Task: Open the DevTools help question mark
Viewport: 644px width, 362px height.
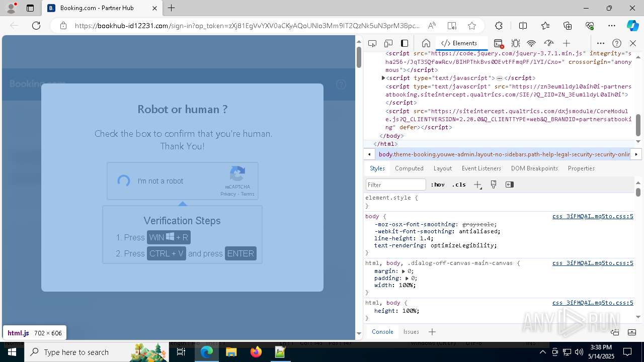Action: point(617,43)
